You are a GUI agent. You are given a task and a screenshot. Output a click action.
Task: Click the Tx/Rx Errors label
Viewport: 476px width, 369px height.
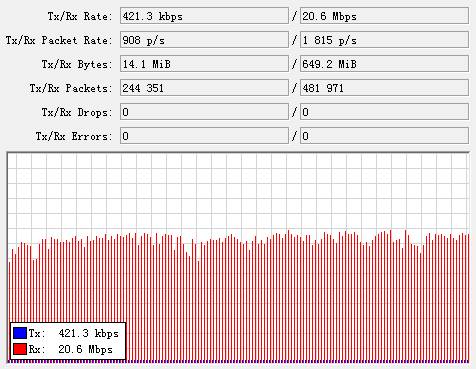[x=74, y=136]
